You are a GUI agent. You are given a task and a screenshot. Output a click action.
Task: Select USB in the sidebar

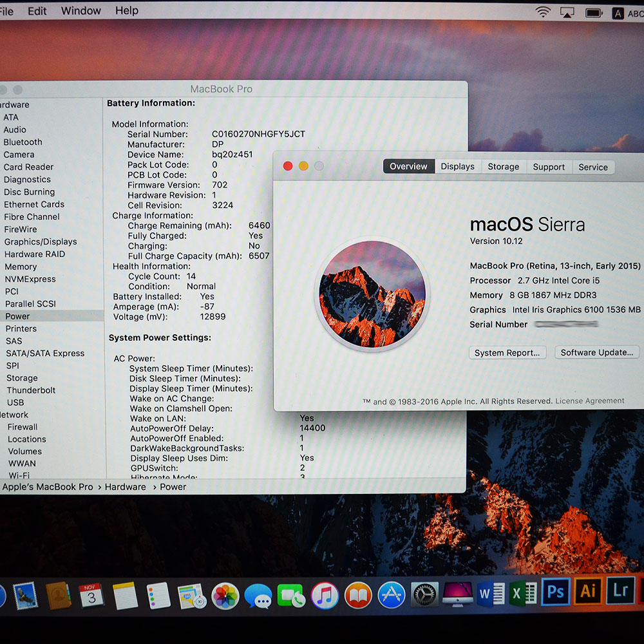[x=15, y=402]
